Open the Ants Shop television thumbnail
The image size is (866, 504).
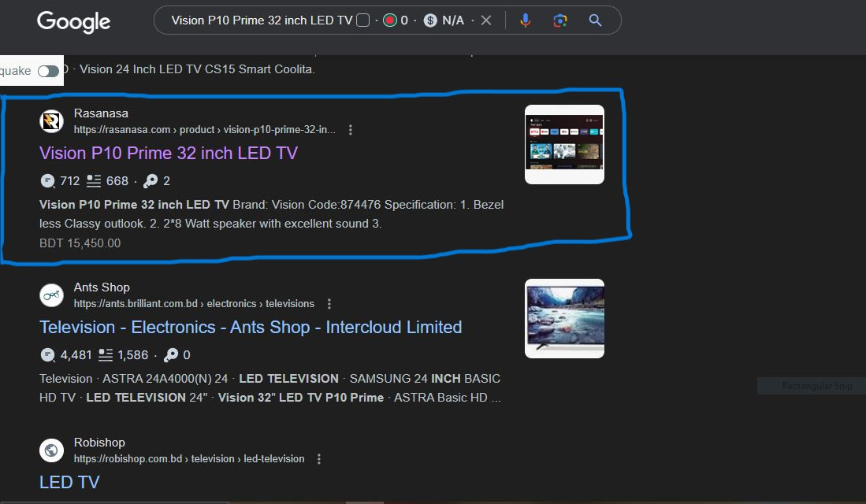(564, 318)
